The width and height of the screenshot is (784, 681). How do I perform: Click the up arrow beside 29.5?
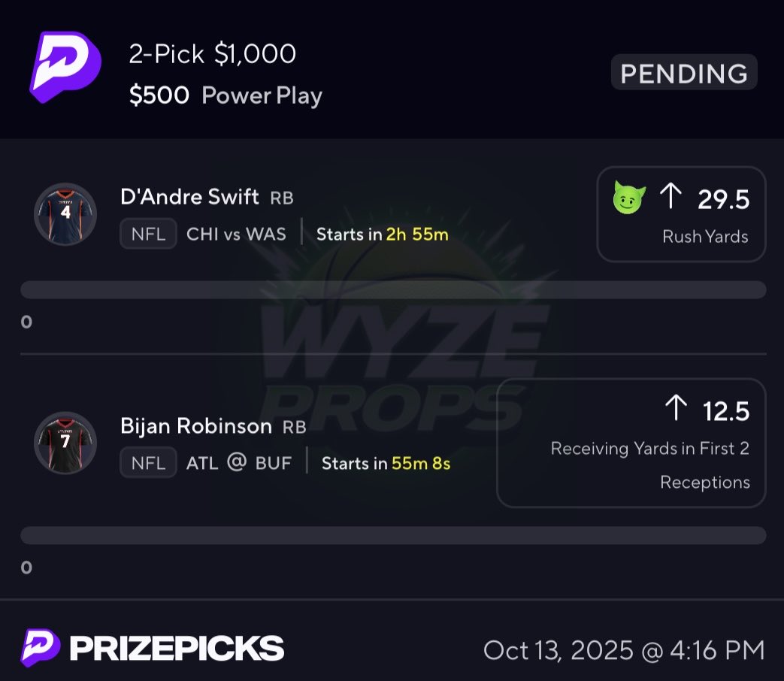pos(671,195)
